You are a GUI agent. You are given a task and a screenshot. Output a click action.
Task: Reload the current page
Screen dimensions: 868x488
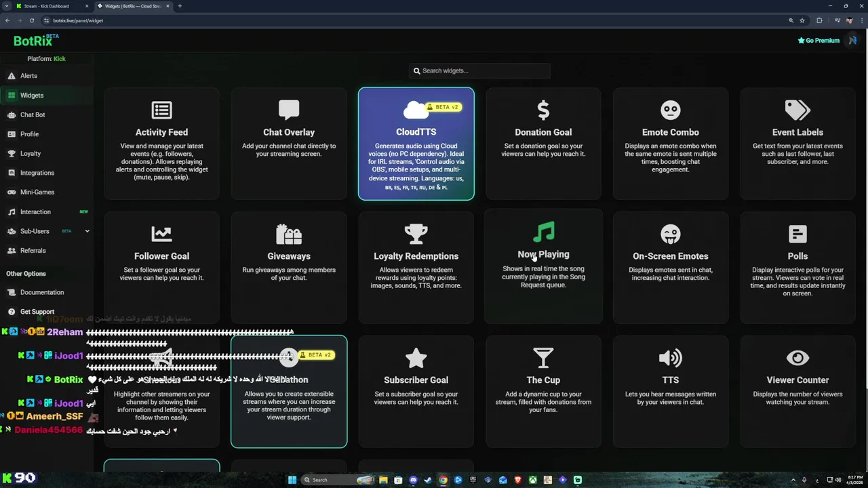31,20
